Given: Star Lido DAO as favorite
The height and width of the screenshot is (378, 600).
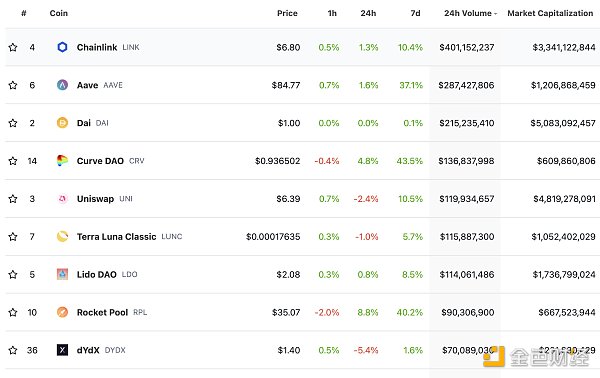Looking at the screenshot, I should [13, 274].
